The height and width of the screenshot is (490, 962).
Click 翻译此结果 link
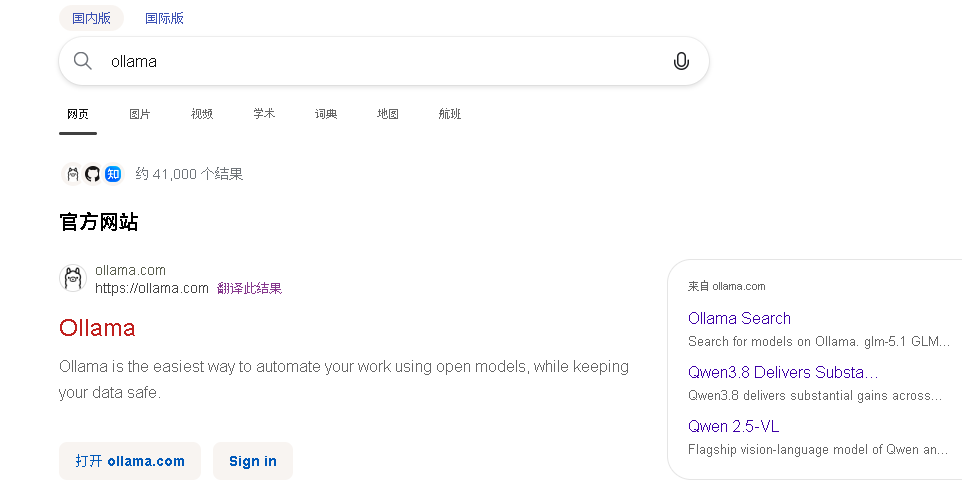pos(250,288)
